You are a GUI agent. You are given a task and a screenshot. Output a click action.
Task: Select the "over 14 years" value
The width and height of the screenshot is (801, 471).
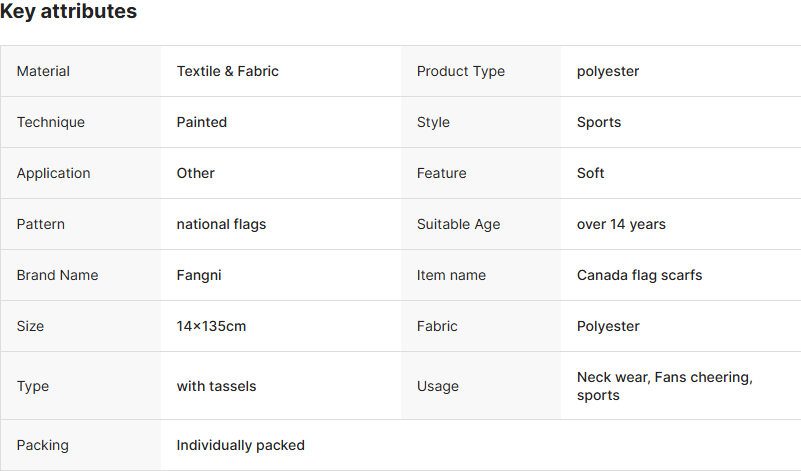[621, 224]
